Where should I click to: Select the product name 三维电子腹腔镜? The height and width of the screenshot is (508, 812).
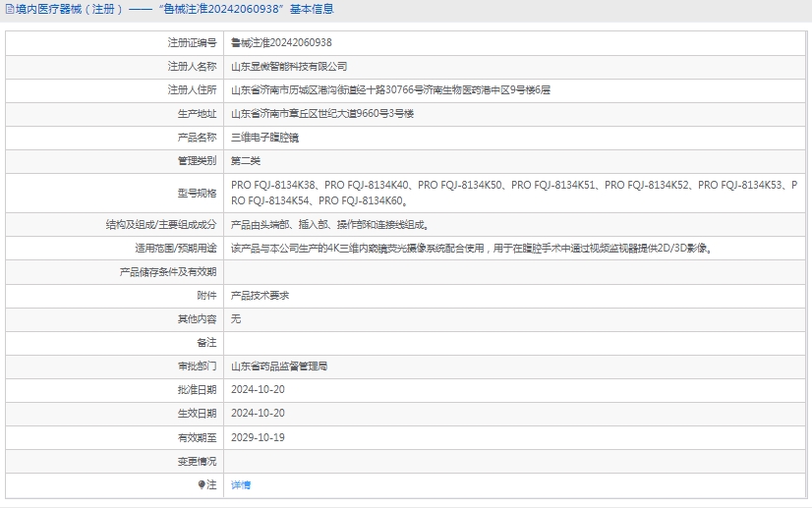[264, 138]
